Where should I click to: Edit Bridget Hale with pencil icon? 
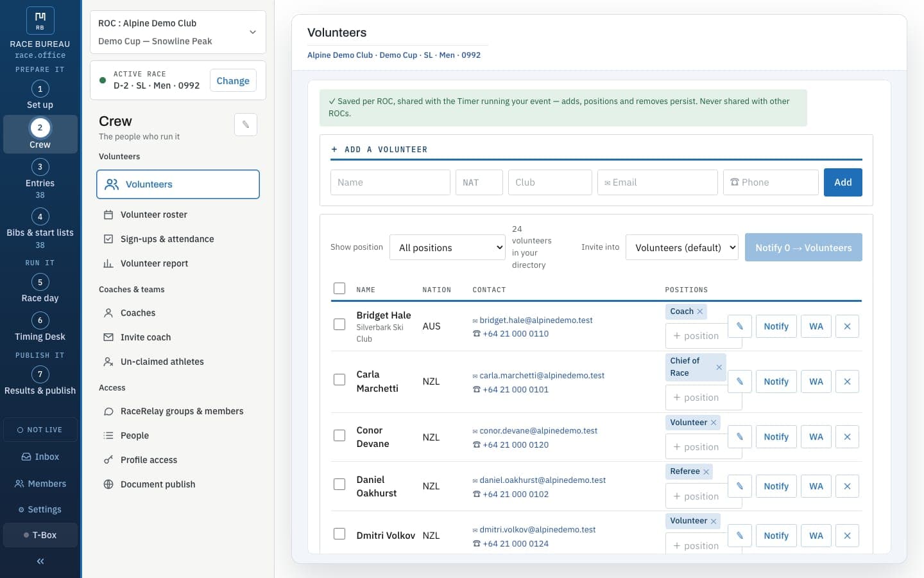tap(740, 326)
